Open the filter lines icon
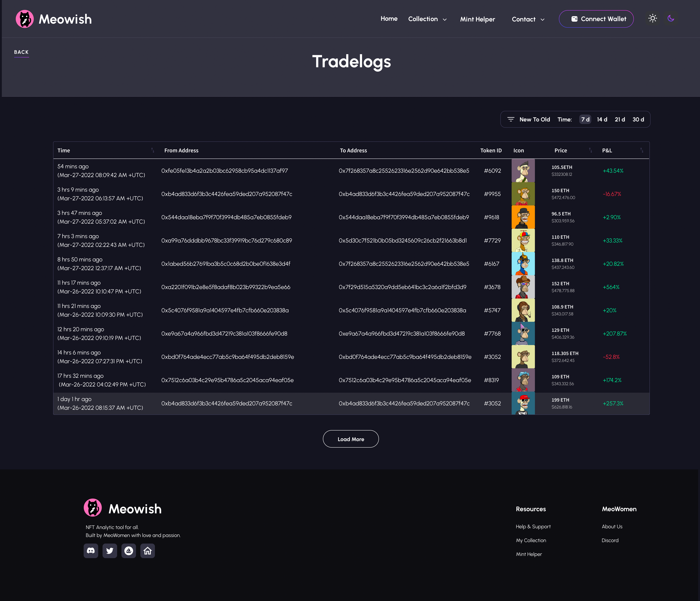 pyautogui.click(x=511, y=119)
